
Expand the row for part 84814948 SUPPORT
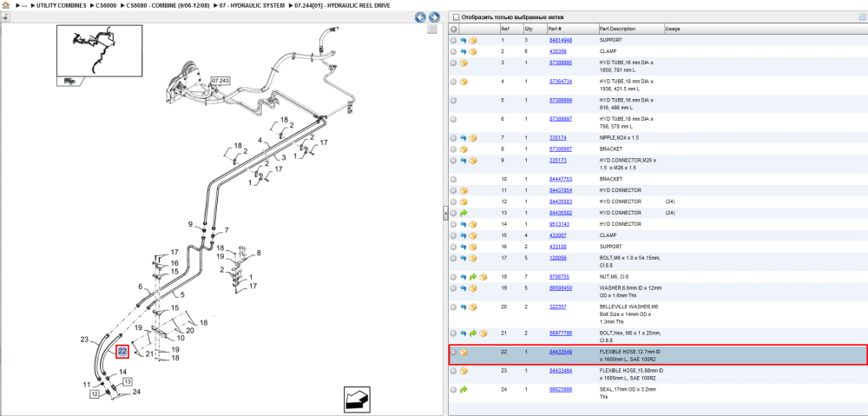[453, 41]
